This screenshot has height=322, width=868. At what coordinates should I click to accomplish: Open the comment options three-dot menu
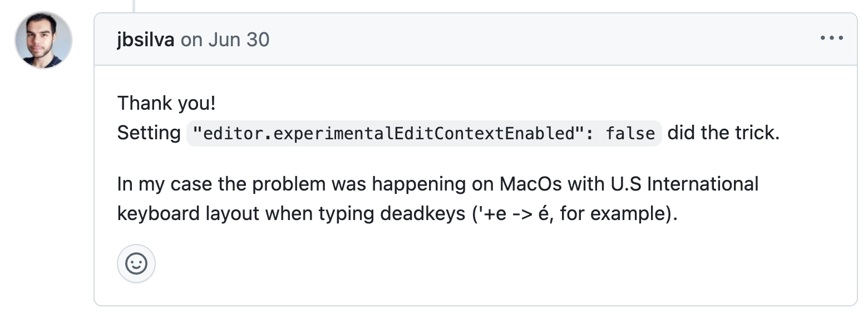pyautogui.click(x=831, y=38)
